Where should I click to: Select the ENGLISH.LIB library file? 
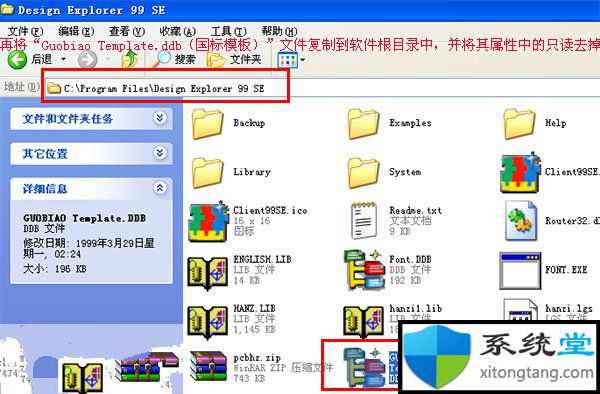240,270
